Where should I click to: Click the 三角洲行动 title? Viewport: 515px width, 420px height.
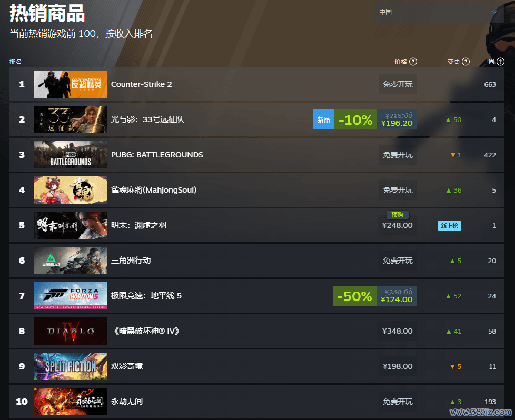tap(131, 261)
